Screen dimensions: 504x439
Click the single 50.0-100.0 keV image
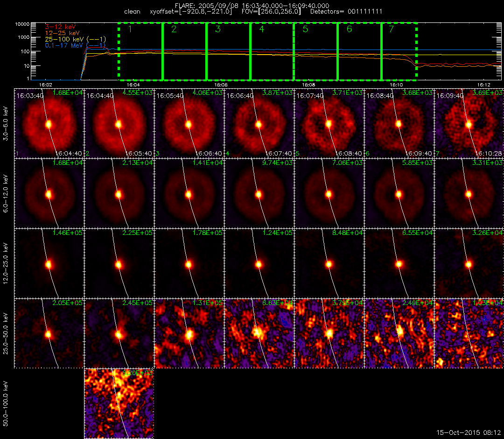click(x=119, y=404)
